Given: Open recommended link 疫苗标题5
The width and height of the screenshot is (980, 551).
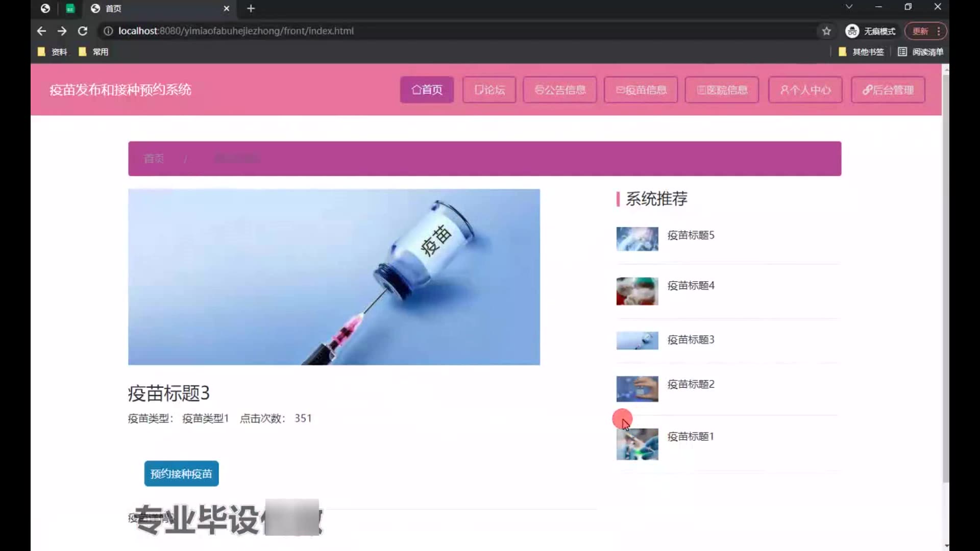Looking at the screenshot, I should (691, 235).
